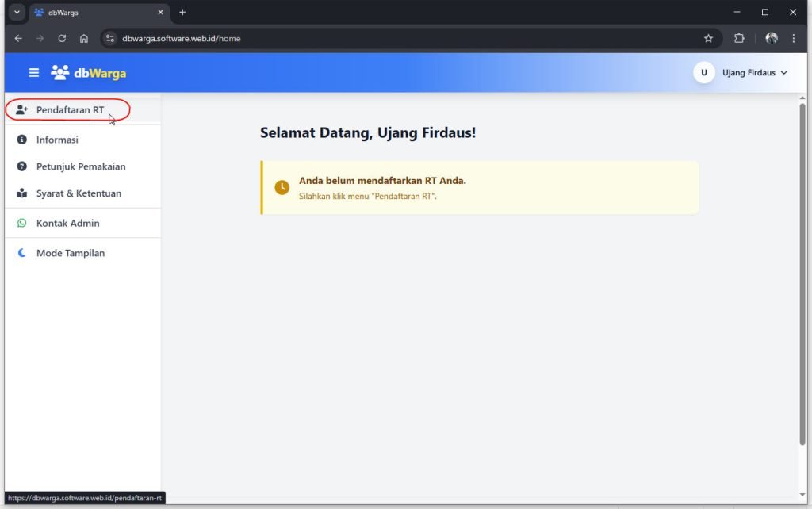Toggle the hamburger sidebar menu

(33, 73)
